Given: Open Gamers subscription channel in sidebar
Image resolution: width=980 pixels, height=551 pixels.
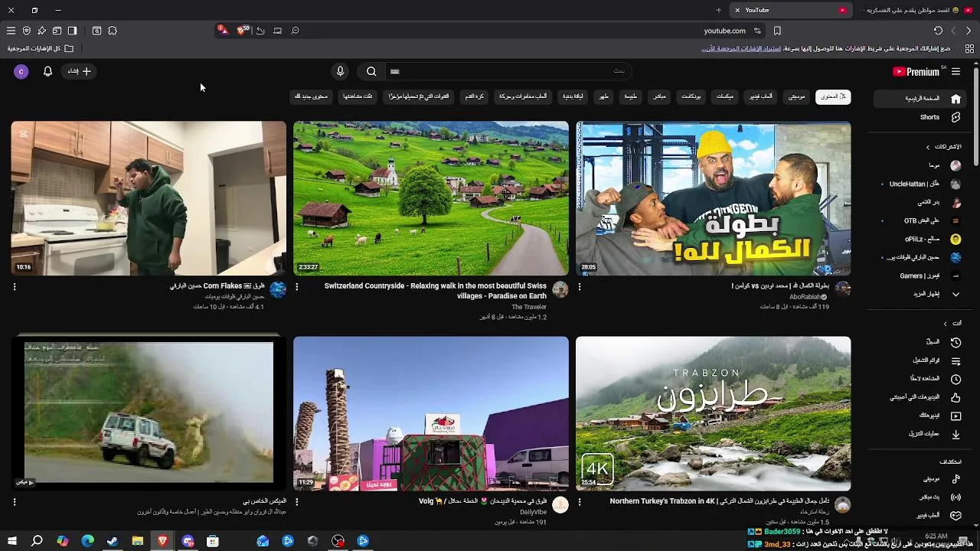Looking at the screenshot, I should (920, 275).
